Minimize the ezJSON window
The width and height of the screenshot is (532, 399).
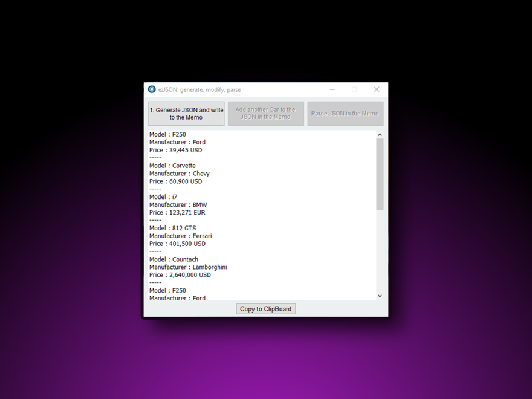tap(332, 89)
